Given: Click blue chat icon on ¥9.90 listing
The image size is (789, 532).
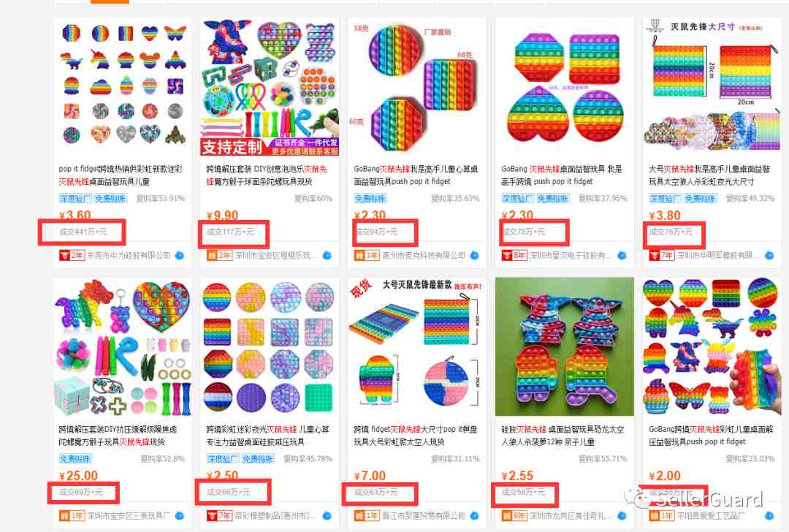Looking at the screenshot, I should (327, 256).
